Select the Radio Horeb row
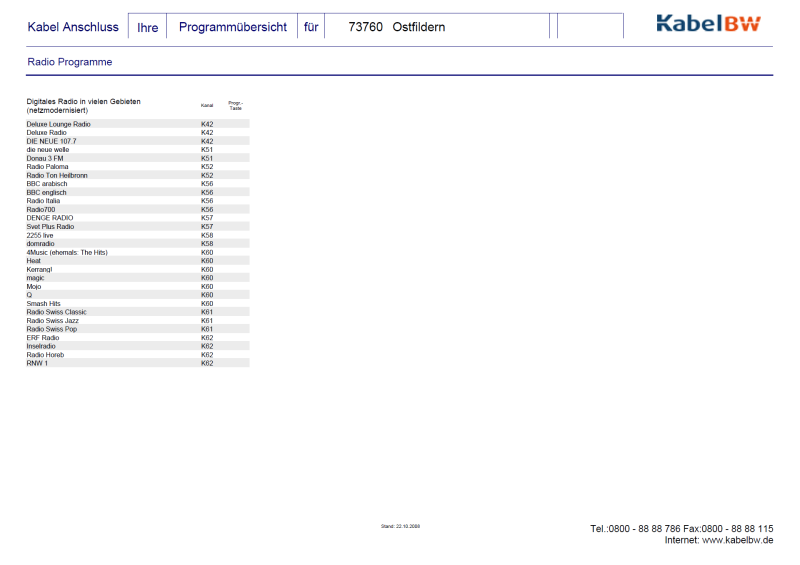This screenshot has height=565, width=800. click(x=45, y=355)
